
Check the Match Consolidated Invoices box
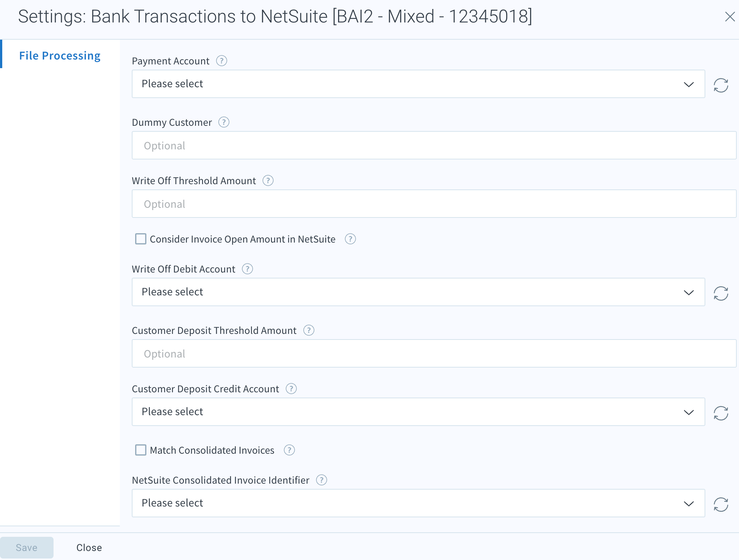[141, 450]
